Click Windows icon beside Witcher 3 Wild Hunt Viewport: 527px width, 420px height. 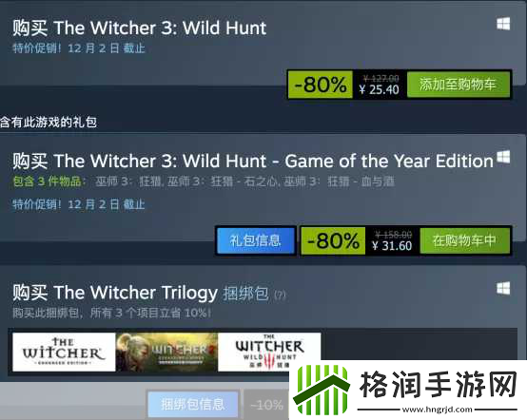point(503,24)
